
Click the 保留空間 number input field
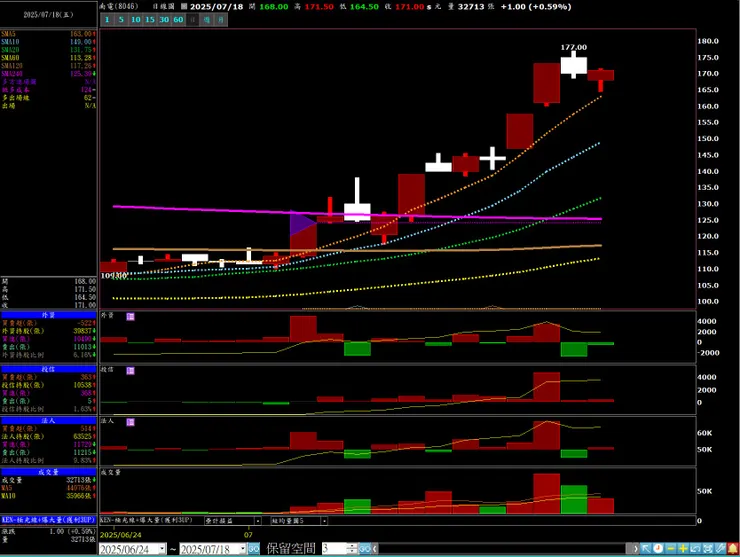click(x=334, y=549)
